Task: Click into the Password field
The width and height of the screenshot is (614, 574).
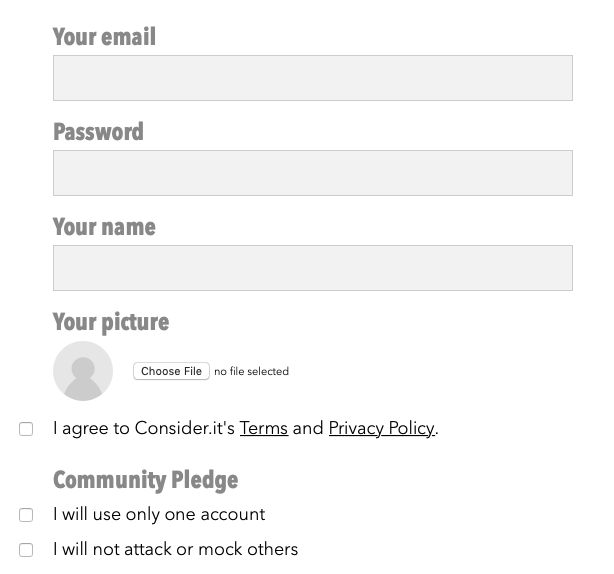Action: [312, 173]
